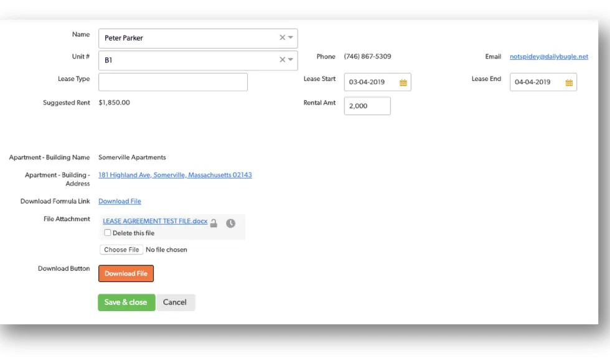Image resolution: width=610 pixels, height=364 pixels.
Task: Click the Lease Start date field
Action: [x=377, y=82]
